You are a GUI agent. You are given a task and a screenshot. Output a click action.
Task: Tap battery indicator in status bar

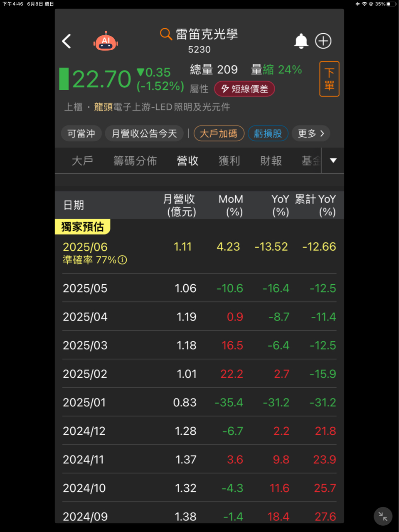[391, 4]
